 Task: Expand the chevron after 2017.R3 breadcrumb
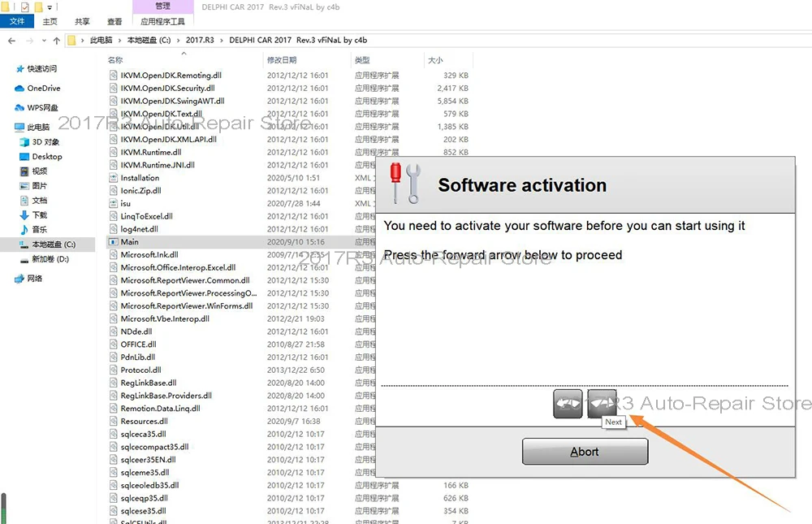tap(222, 40)
